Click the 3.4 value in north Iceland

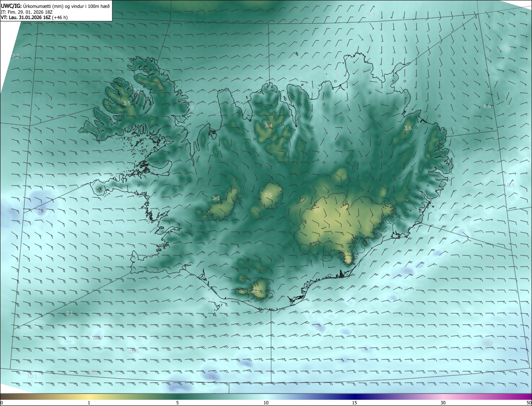[x=268, y=125]
